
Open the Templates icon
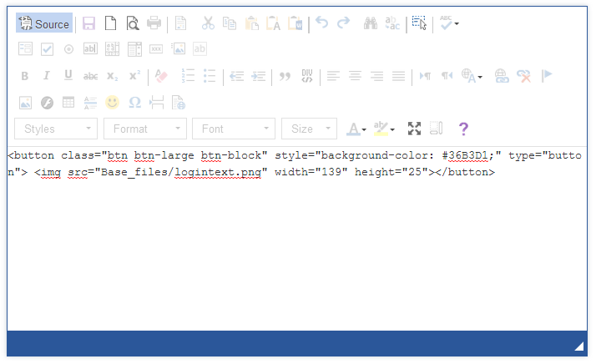(181, 23)
